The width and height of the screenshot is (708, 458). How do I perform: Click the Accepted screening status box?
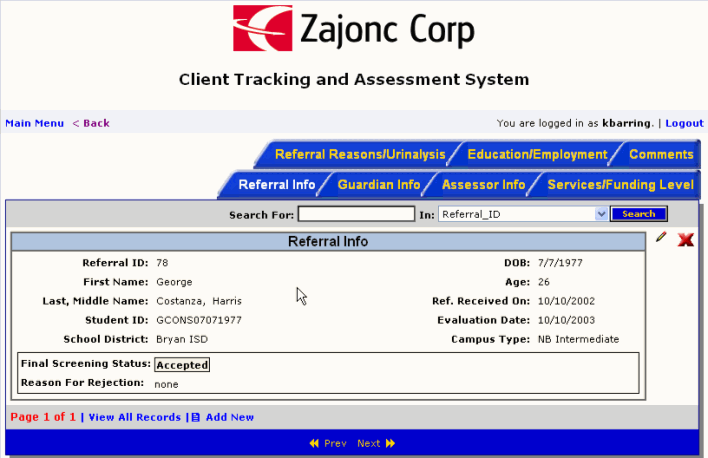[x=182, y=365]
